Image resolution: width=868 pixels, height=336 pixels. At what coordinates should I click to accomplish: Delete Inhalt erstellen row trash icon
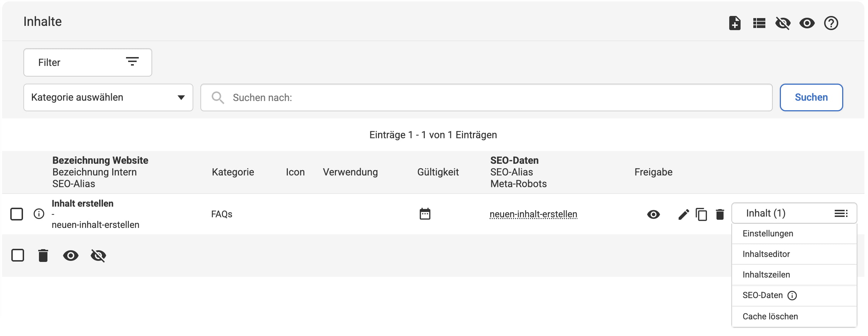(x=720, y=214)
